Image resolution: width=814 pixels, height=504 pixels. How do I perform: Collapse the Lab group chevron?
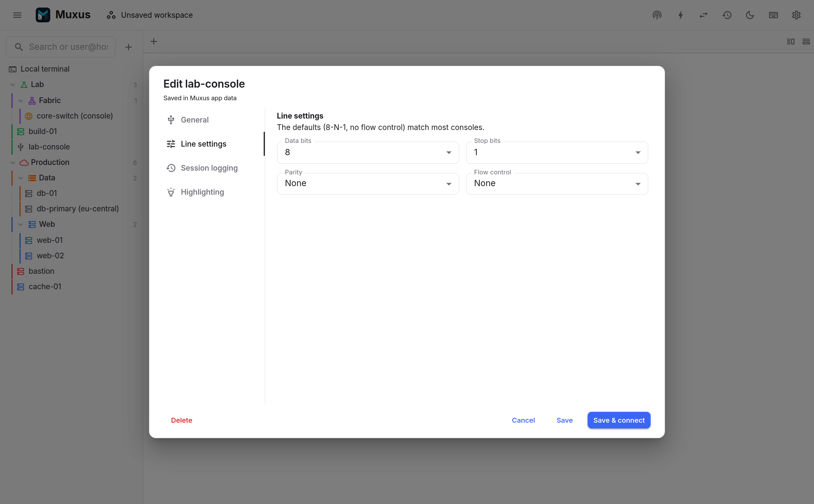tap(13, 85)
